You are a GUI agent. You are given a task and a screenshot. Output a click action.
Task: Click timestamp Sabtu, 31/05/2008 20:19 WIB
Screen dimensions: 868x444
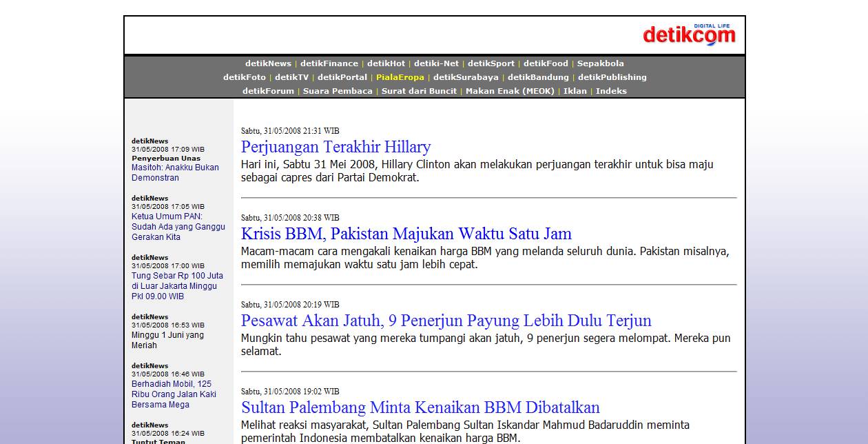(x=290, y=305)
